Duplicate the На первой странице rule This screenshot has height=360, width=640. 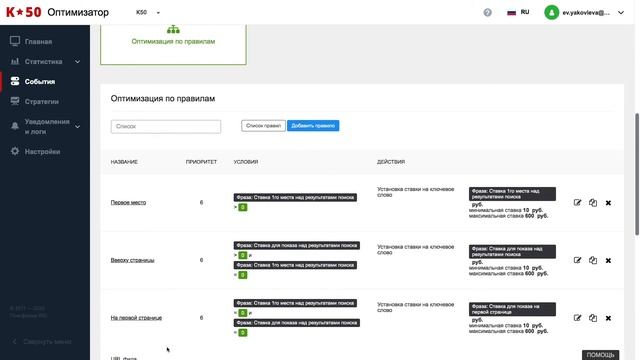tap(593, 318)
